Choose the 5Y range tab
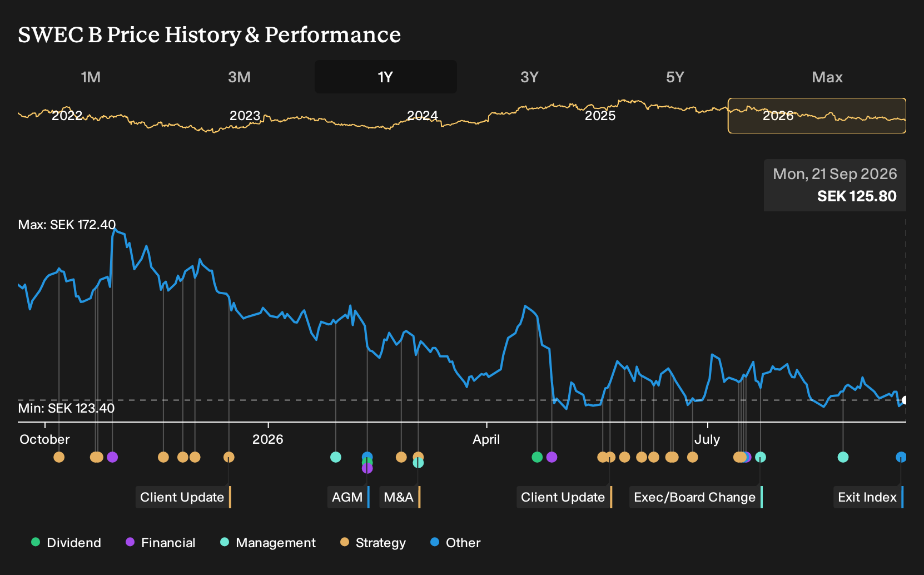 pos(675,77)
